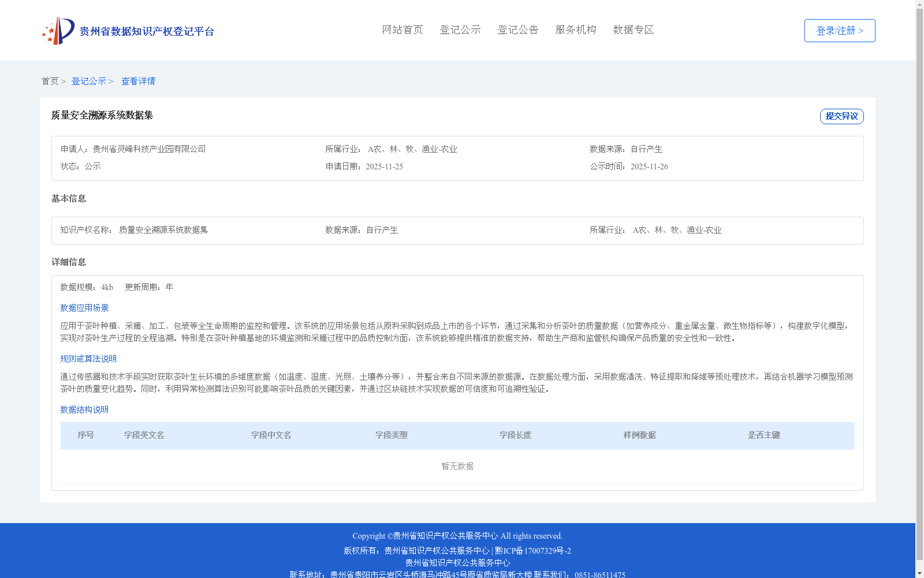
Task: Open 登记公示 breadcrumb link
Action: (88, 81)
